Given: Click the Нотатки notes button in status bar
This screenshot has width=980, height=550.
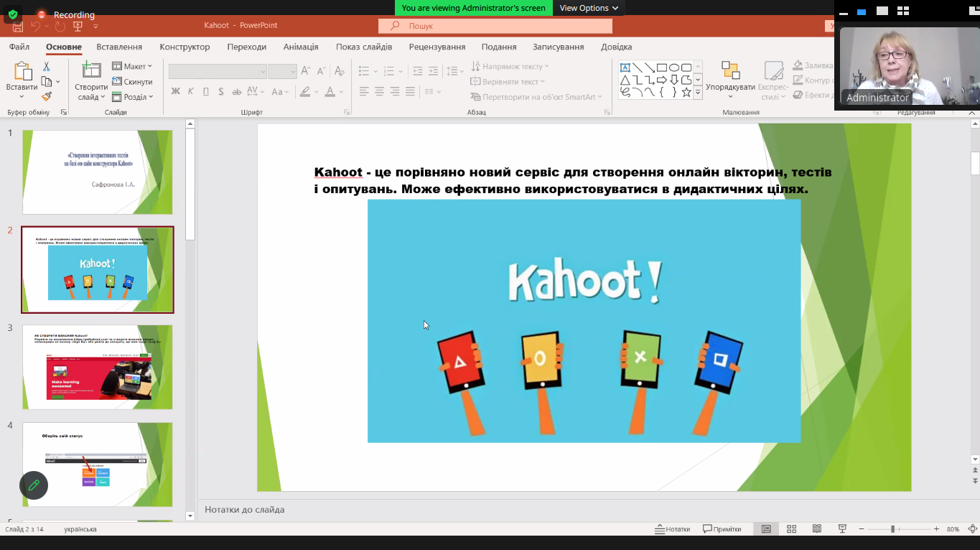Looking at the screenshot, I should point(673,529).
